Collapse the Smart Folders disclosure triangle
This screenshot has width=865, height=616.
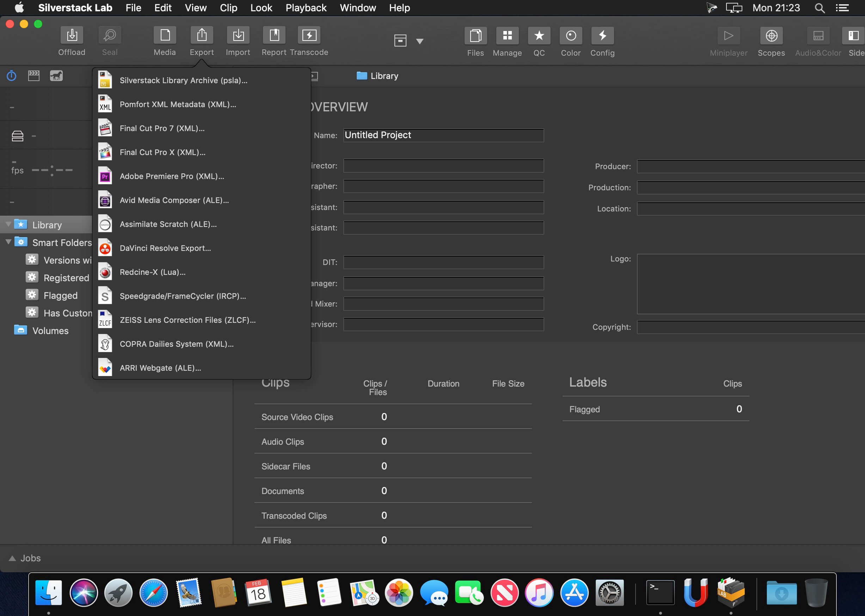(8, 242)
